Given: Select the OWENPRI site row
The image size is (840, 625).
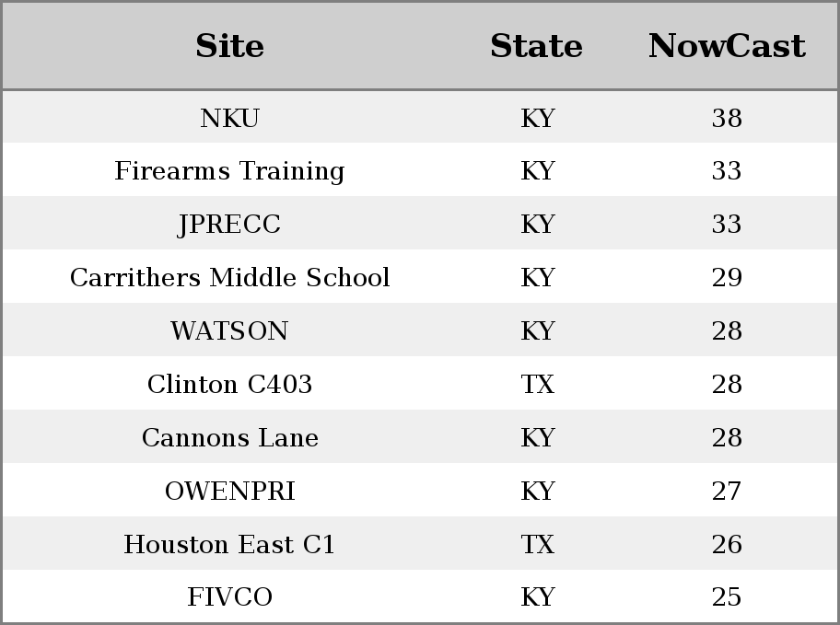Looking at the screenshot, I should click(420, 490).
